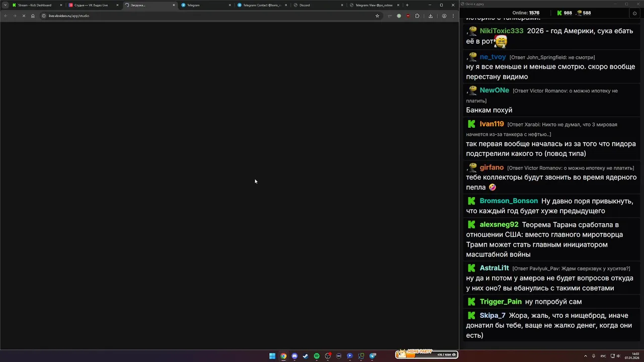Click Ivan119 username in chat

tap(492, 124)
